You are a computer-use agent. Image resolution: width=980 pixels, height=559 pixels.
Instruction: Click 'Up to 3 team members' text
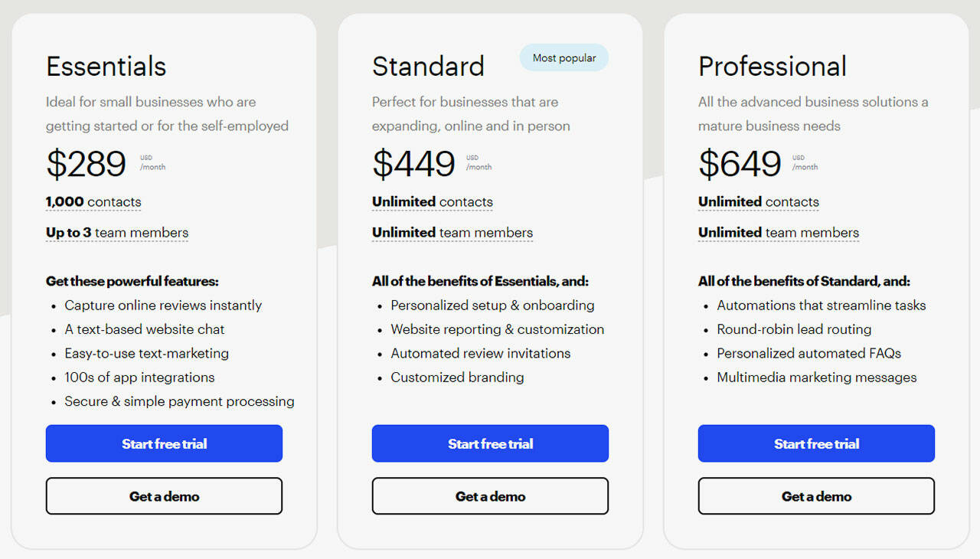click(117, 233)
